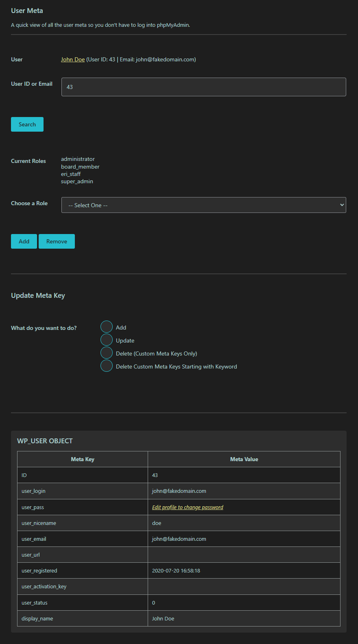Screen dimensions: 358x644
Task: Click the board_member role text
Action: (x=80, y=167)
